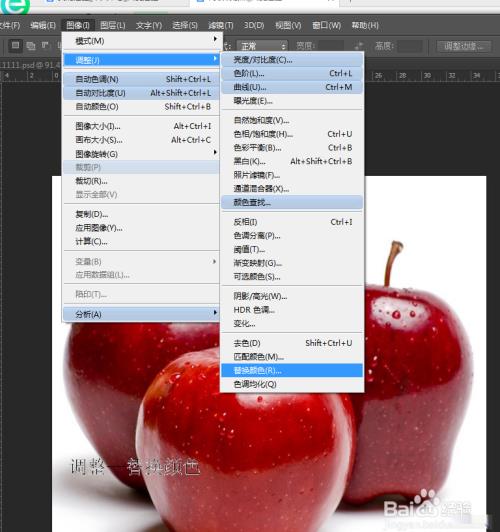Open 颜色查找... adjustment
This screenshot has height=532, width=500.
(292, 203)
